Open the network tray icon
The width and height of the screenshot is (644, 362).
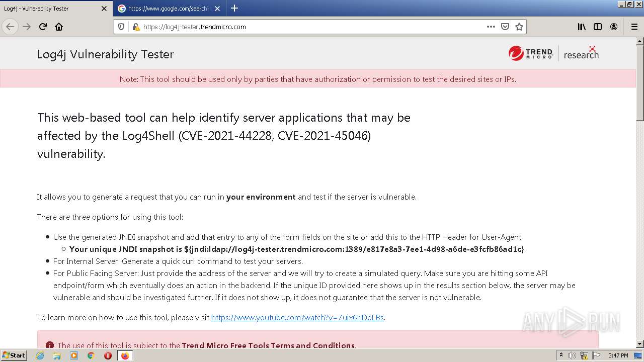point(585,355)
